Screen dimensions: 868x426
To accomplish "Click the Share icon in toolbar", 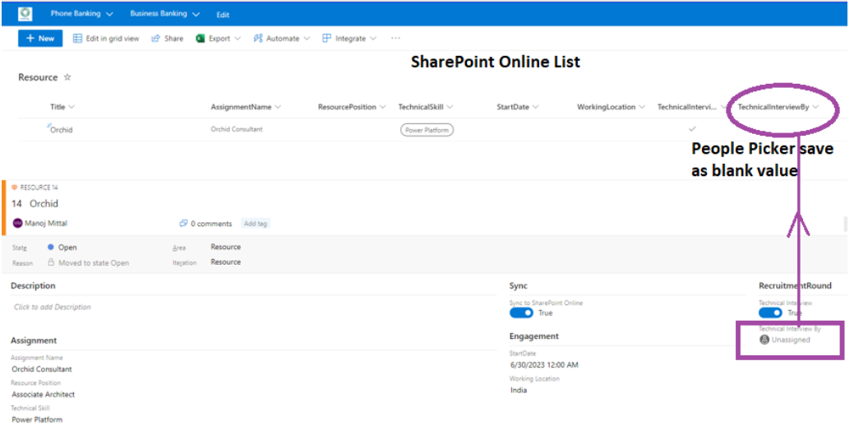I will point(155,38).
